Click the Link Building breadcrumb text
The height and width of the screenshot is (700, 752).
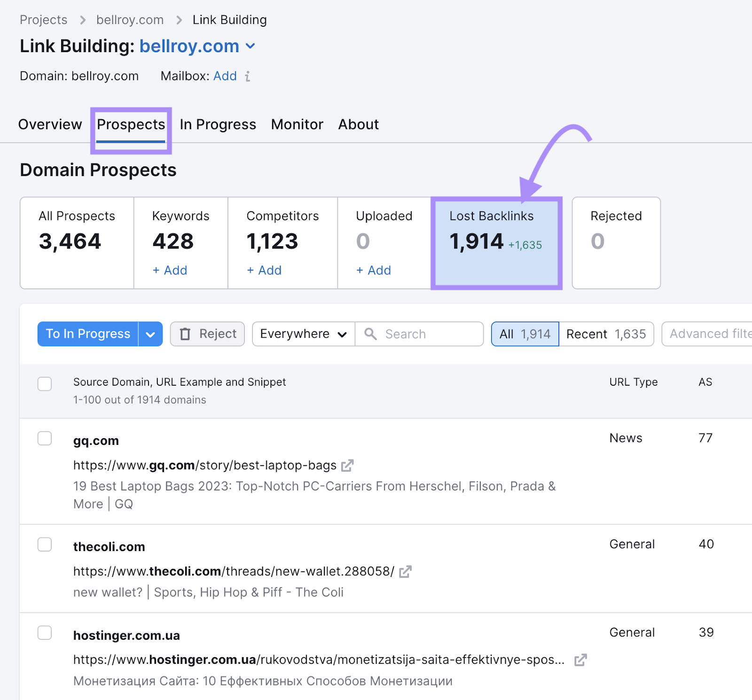[230, 20]
